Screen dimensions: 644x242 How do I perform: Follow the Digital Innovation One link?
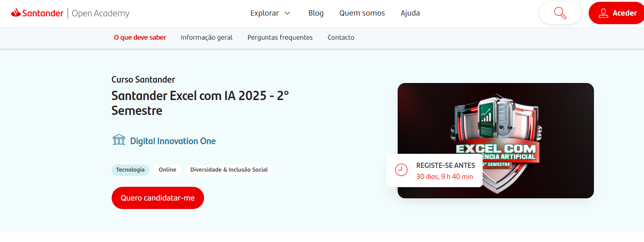[x=173, y=141]
